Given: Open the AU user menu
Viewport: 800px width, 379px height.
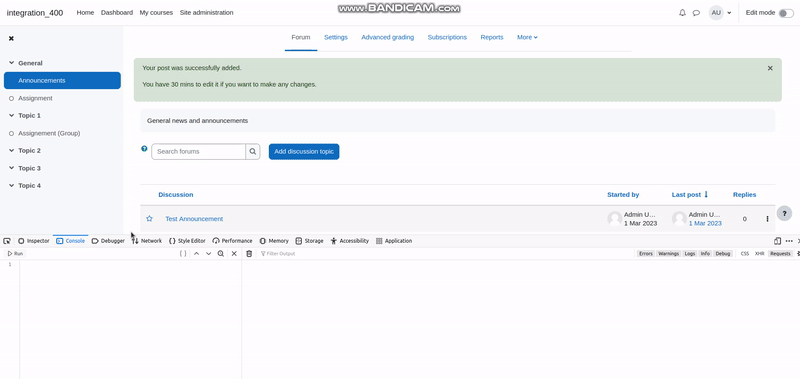Looking at the screenshot, I should click(x=720, y=13).
